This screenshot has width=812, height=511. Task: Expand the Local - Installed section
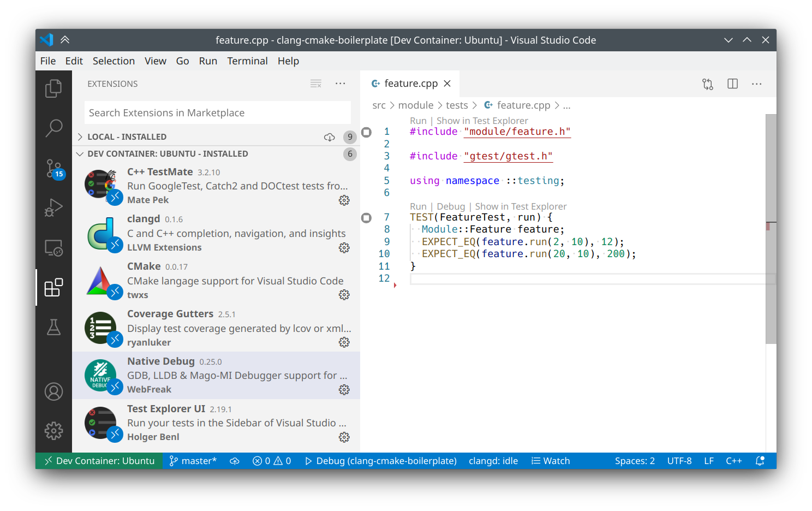(216, 137)
